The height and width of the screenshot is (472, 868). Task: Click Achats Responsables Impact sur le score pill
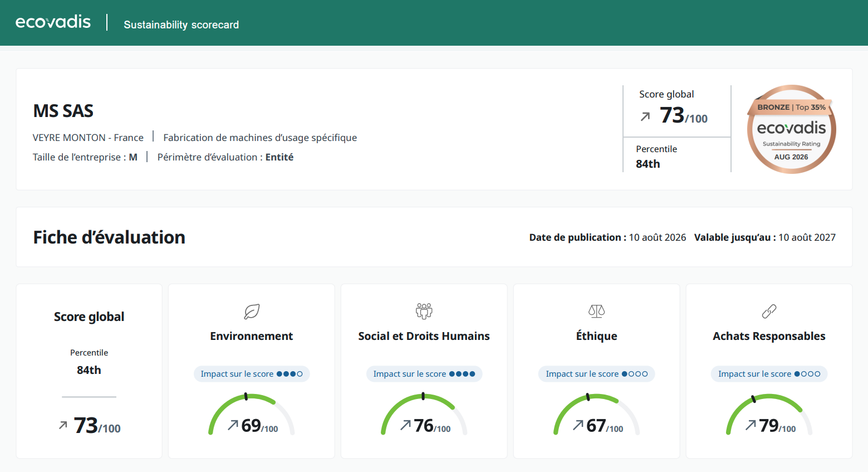pos(769,374)
